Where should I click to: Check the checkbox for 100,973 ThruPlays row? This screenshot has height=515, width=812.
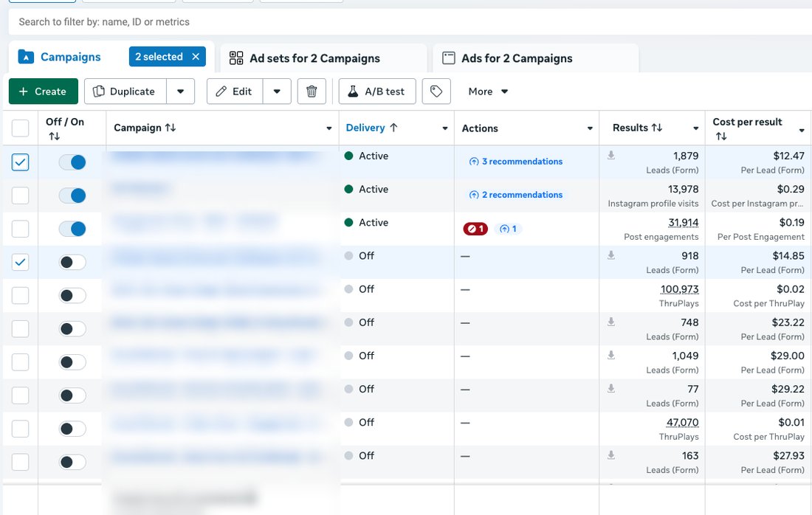pyautogui.click(x=20, y=296)
